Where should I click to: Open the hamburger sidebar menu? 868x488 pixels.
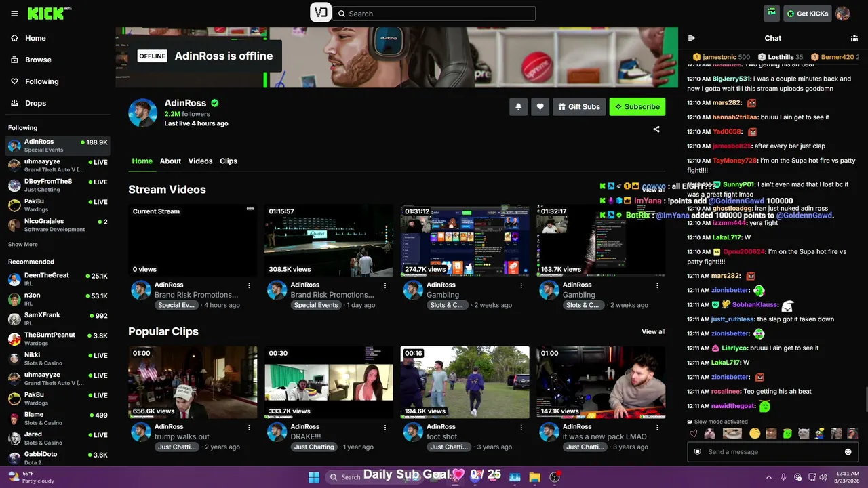pyautogui.click(x=14, y=14)
